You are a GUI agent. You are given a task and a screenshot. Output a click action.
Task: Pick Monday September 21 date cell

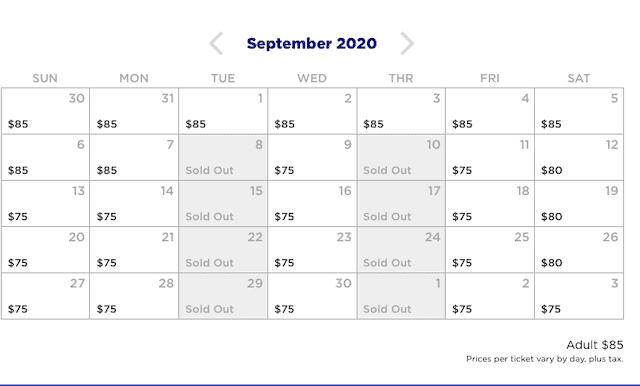(x=134, y=250)
